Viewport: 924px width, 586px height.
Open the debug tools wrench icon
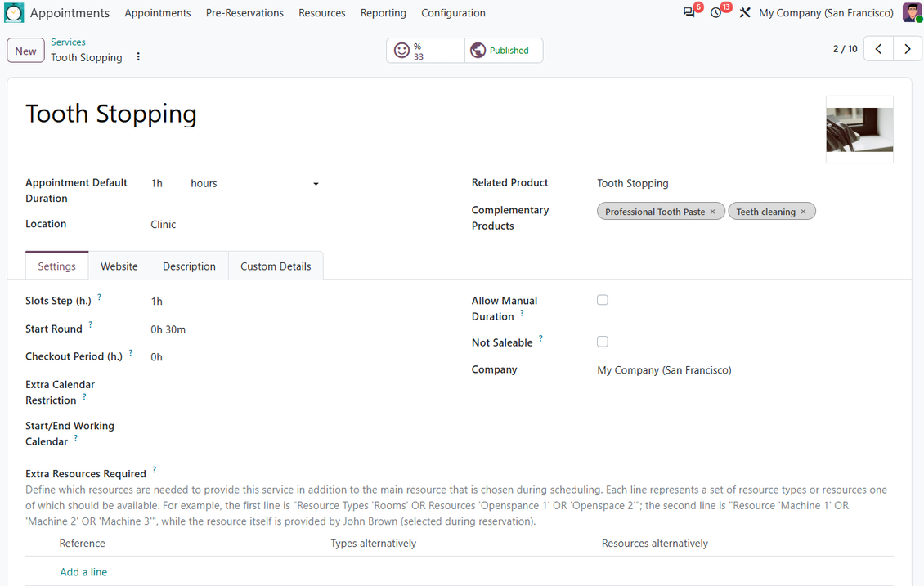pyautogui.click(x=745, y=12)
